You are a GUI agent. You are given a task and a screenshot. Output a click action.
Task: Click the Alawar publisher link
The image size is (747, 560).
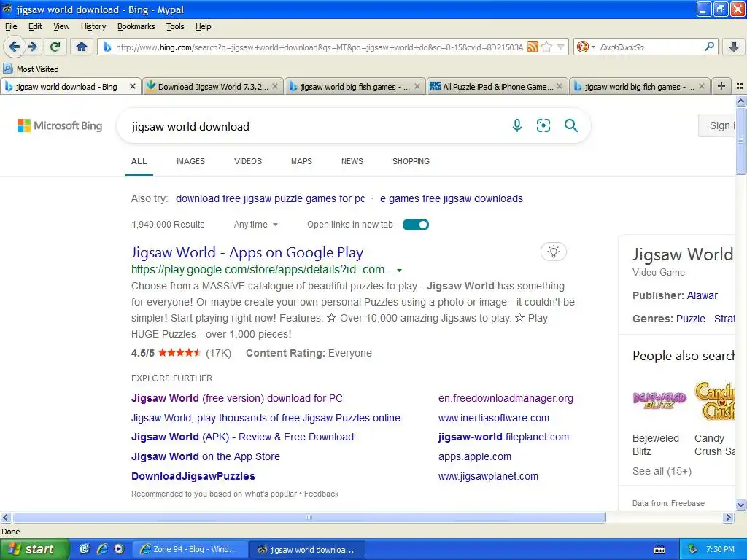pyautogui.click(x=702, y=295)
